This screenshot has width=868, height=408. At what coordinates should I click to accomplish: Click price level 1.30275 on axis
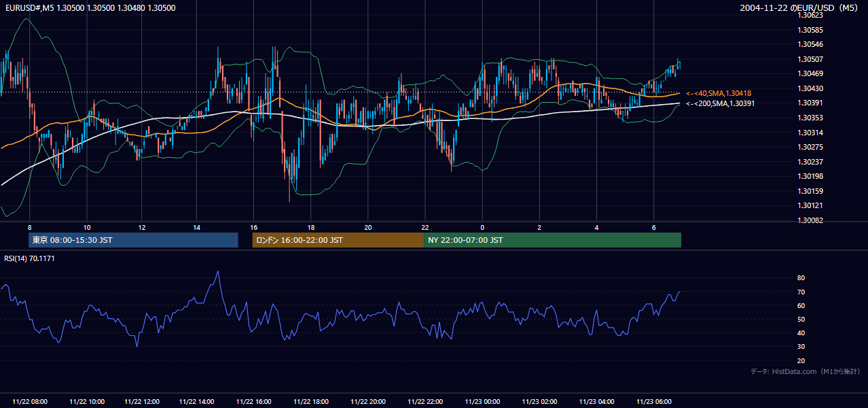tap(810, 147)
